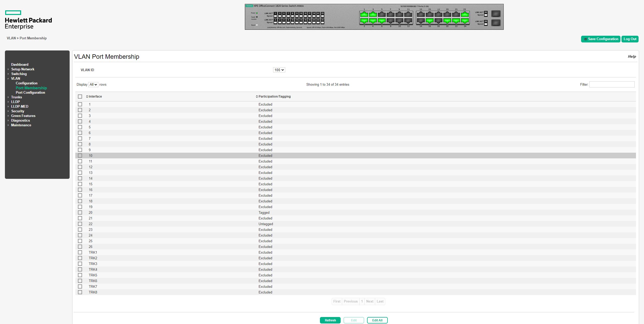Select VLAN ID 100 dropdown
Image resolution: width=644 pixels, height=324 pixels.
click(279, 69)
